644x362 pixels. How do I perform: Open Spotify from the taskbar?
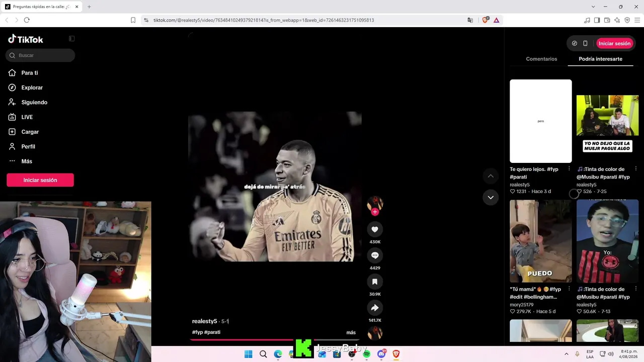366,354
